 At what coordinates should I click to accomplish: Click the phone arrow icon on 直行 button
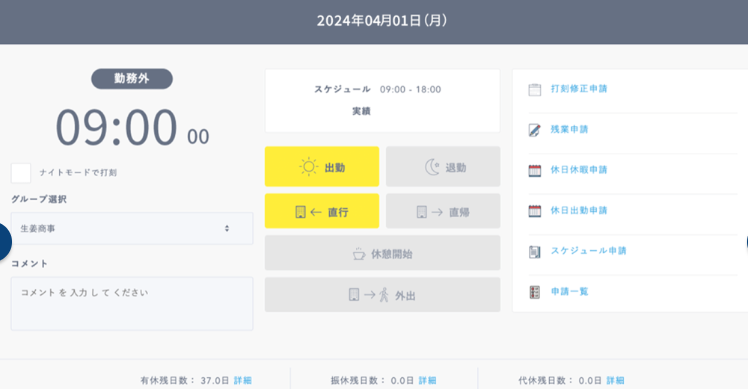(308, 212)
